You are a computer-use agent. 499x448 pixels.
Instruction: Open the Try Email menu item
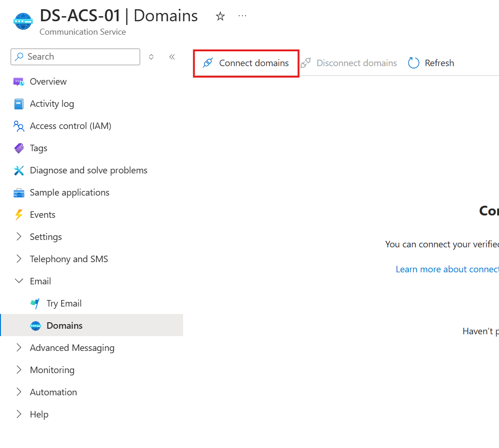(64, 303)
